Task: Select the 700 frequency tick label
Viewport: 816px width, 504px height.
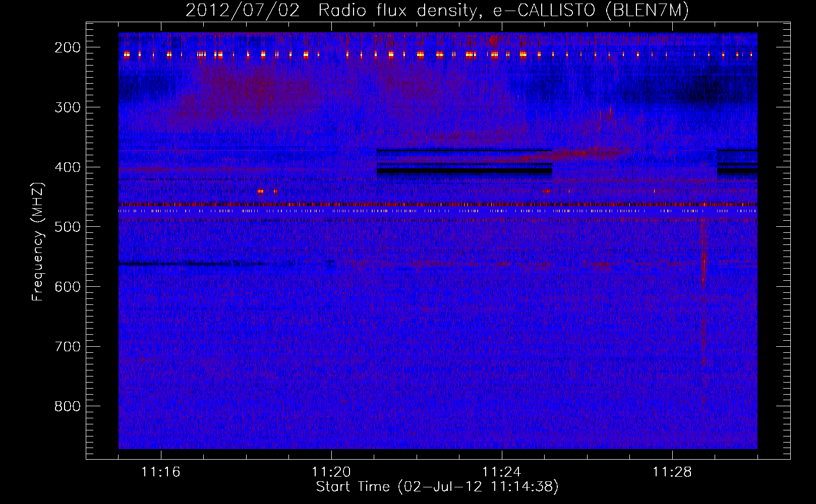Action: pos(67,347)
